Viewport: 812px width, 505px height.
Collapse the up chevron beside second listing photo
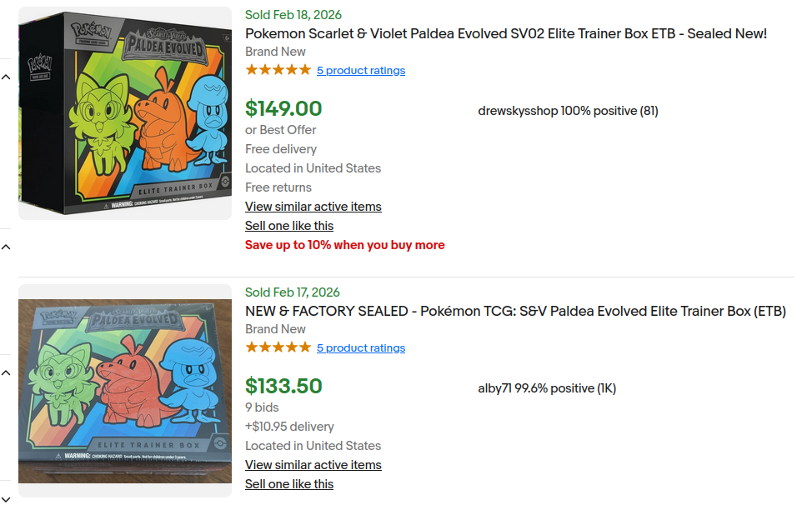(6, 372)
